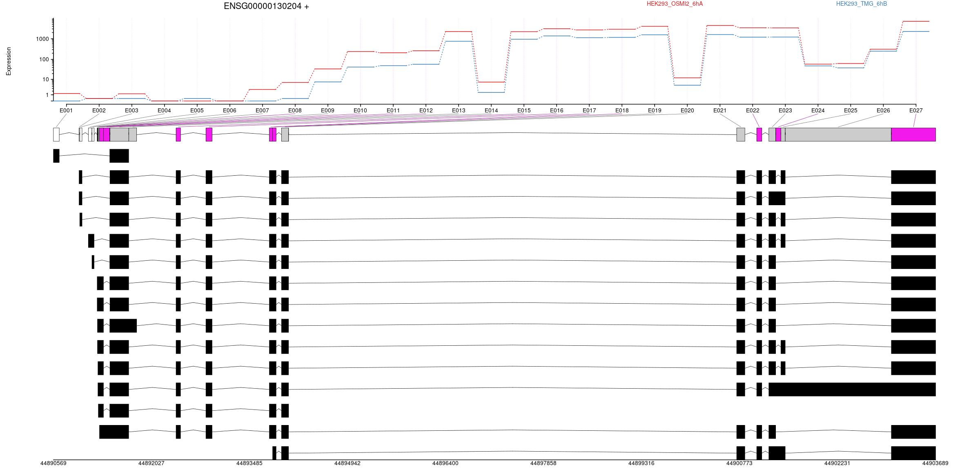Select the HEK293_OSMI2_6hA legend label
Screen dimensions: 980x470
click(675, 4)
